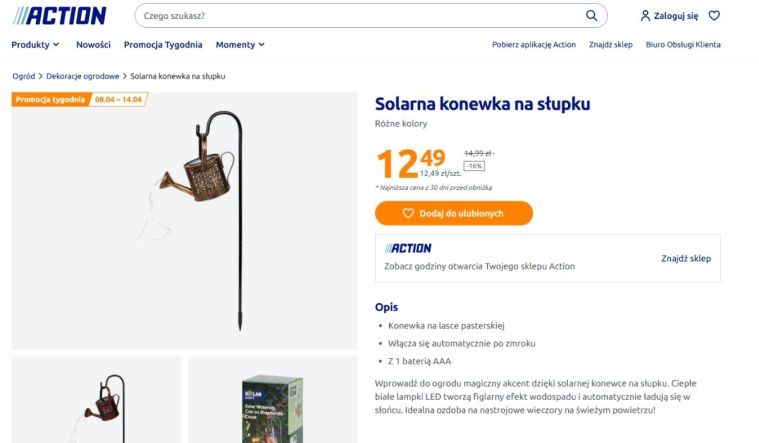The height and width of the screenshot is (443, 759).
Task: Click the main solar watering can image
Action: (x=184, y=220)
